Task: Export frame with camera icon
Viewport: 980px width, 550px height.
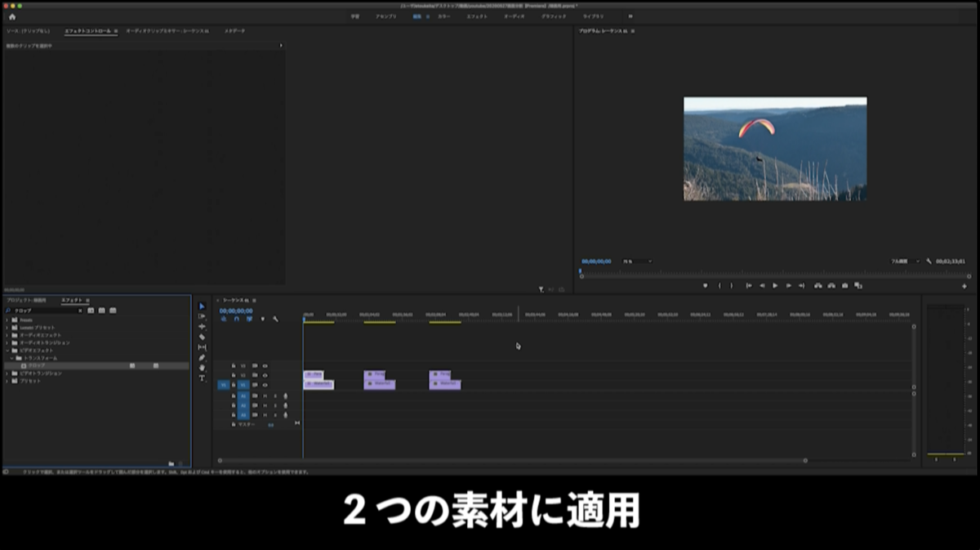Action: click(845, 286)
